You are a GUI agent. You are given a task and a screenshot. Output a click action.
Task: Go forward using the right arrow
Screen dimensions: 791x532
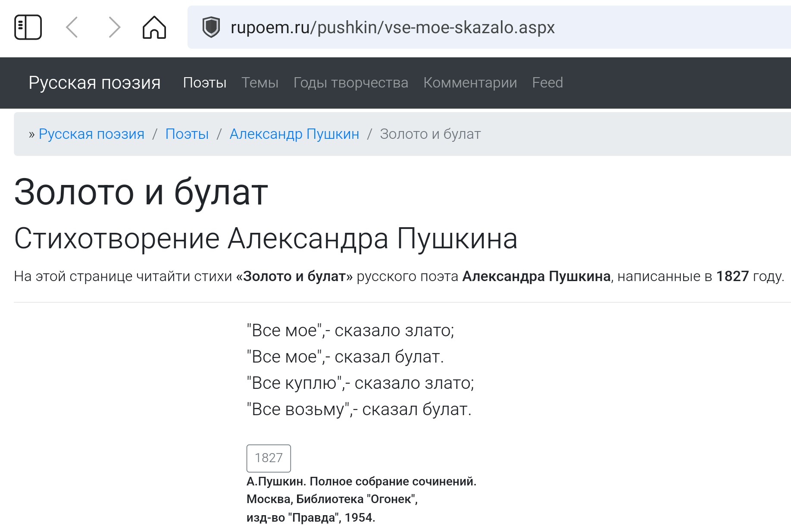click(114, 27)
